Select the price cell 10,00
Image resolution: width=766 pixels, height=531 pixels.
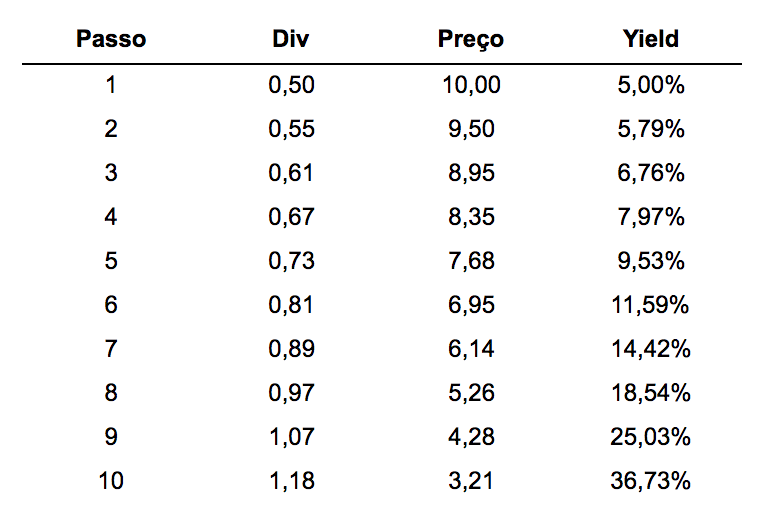(x=471, y=85)
